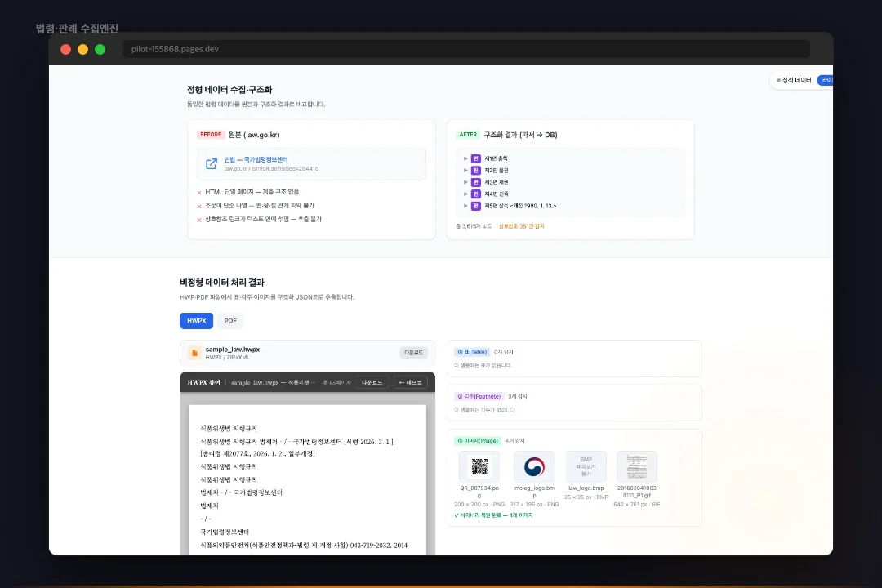This screenshot has height=588, width=882.
Task: Click the text "조문이 단순 나열 — 편·장·절 관계 파악 불가"
Action: coord(260,205)
